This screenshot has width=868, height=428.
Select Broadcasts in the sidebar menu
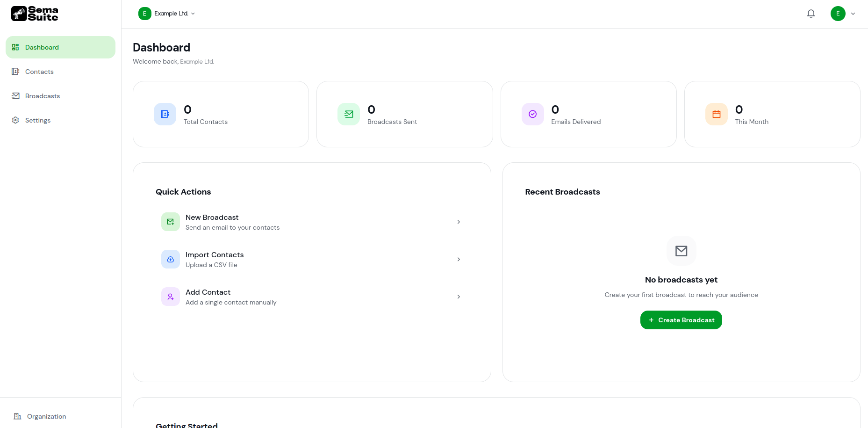tap(43, 95)
